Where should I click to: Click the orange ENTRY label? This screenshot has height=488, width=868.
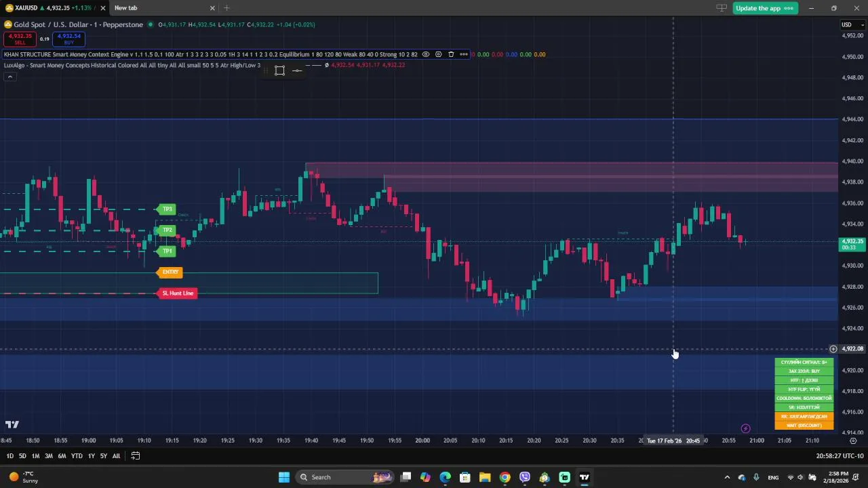[170, 272]
